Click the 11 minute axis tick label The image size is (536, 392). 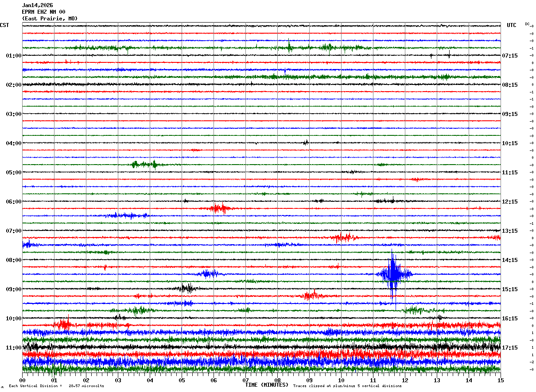pos(373,380)
